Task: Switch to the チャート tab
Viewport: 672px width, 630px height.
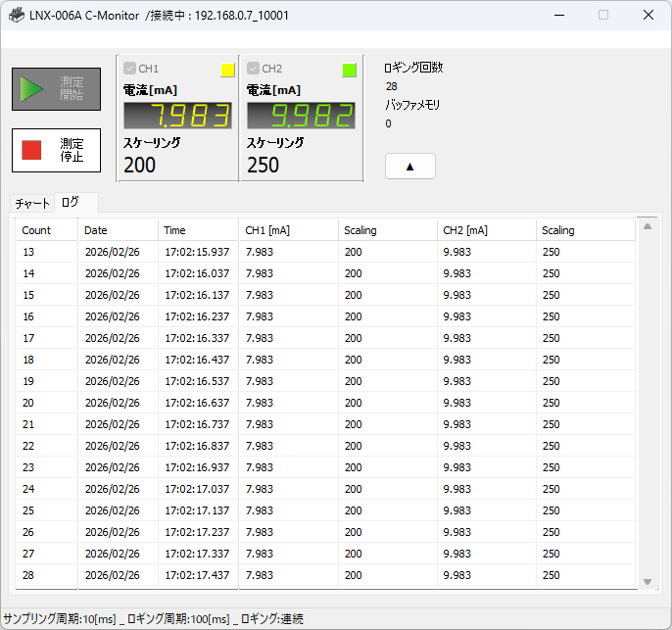Action: pyautogui.click(x=32, y=203)
